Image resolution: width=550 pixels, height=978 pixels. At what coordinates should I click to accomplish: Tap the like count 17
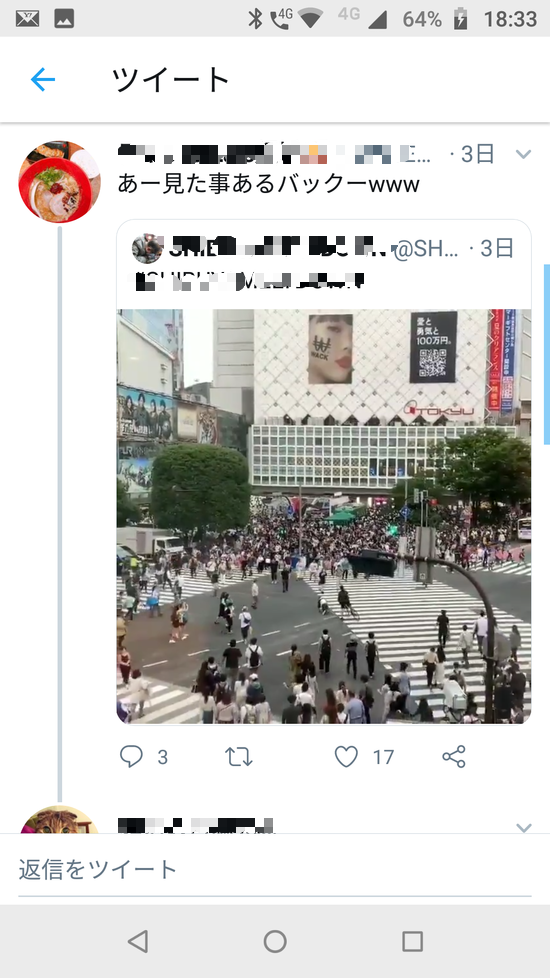[384, 757]
